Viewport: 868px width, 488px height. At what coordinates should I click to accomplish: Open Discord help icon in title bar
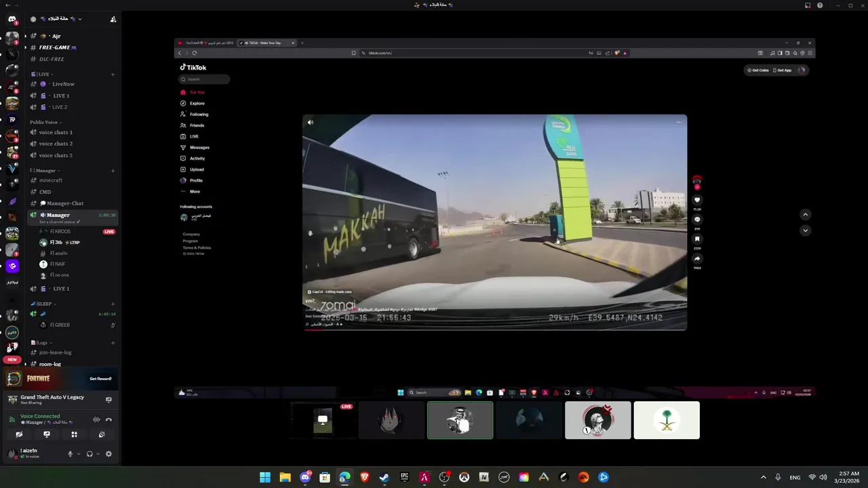pos(820,5)
